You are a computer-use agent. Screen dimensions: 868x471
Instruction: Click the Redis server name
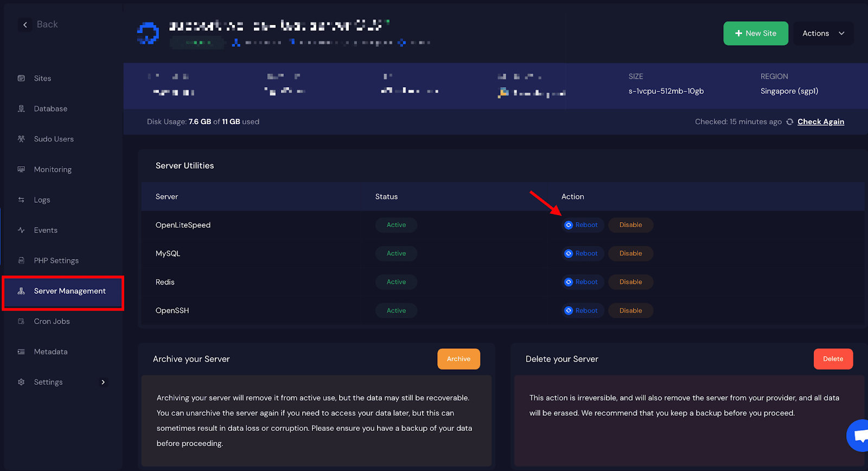pyautogui.click(x=165, y=282)
